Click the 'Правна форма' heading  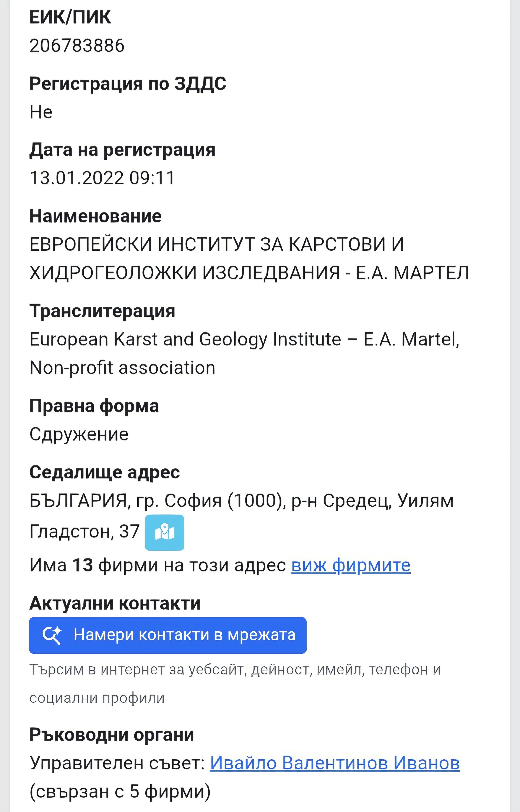pyautogui.click(x=94, y=406)
